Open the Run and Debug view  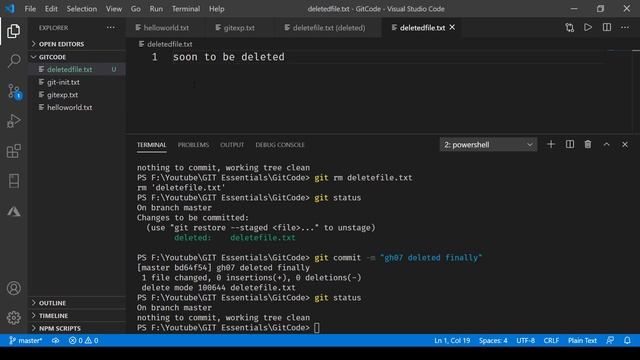point(13,121)
